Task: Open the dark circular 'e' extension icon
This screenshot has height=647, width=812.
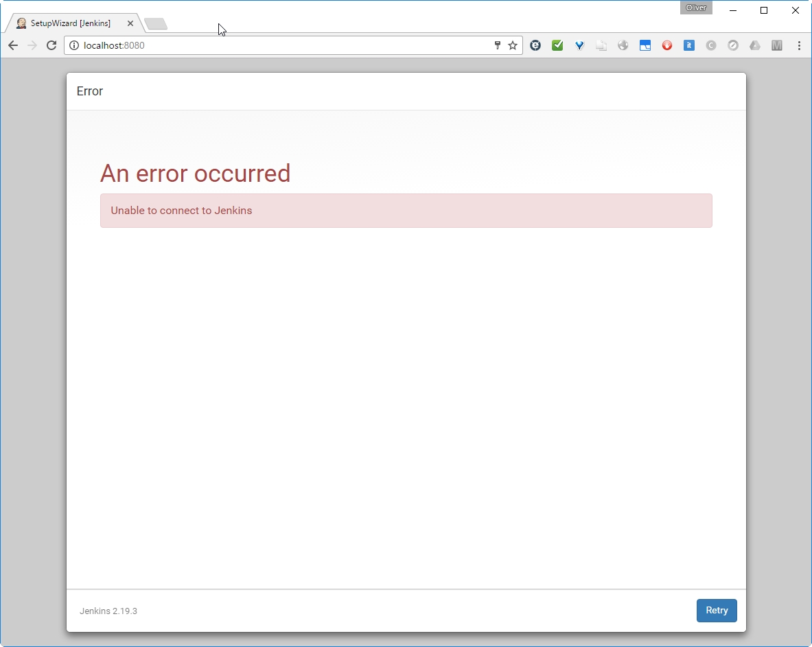Action: tap(535, 45)
